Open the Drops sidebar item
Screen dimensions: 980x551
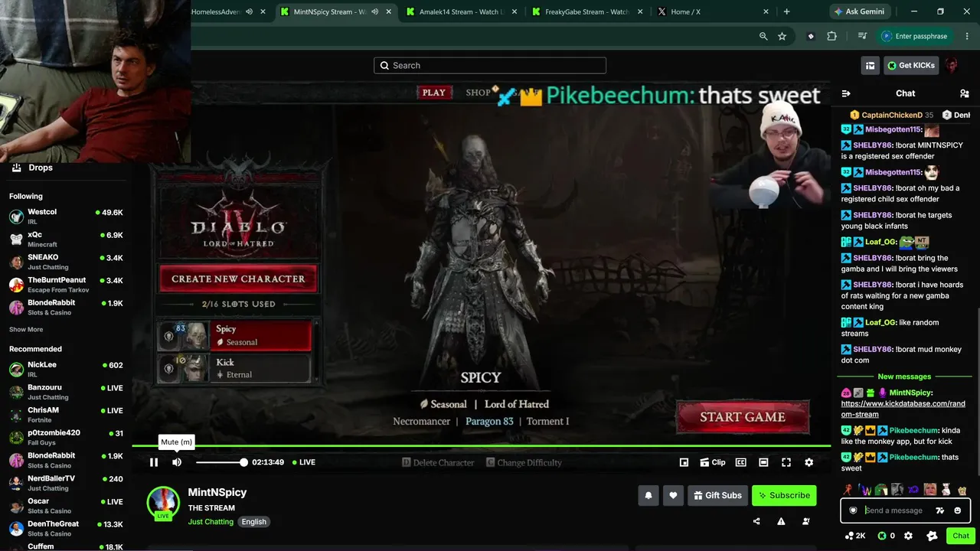41,168
